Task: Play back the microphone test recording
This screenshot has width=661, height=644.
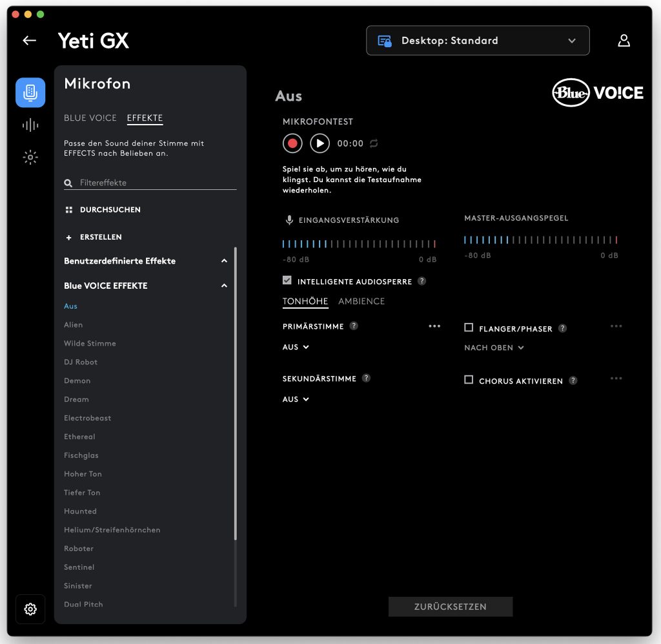Action: coord(320,143)
